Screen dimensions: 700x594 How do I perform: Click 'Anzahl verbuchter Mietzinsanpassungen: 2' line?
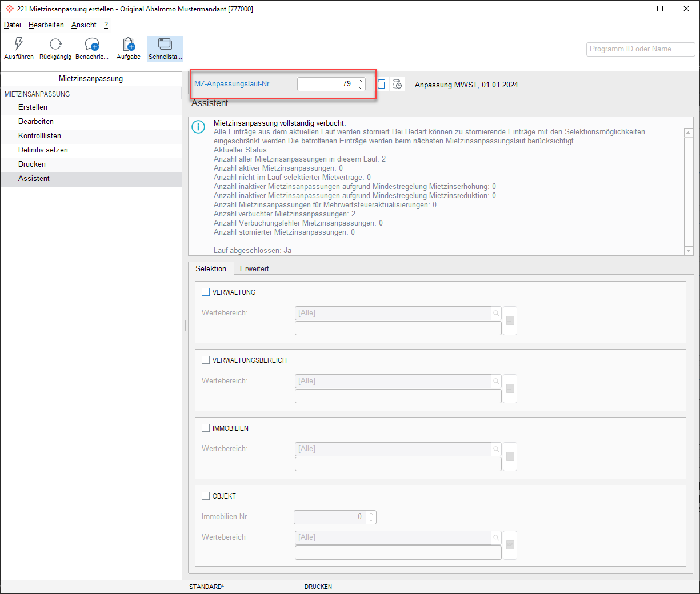tap(285, 214)
